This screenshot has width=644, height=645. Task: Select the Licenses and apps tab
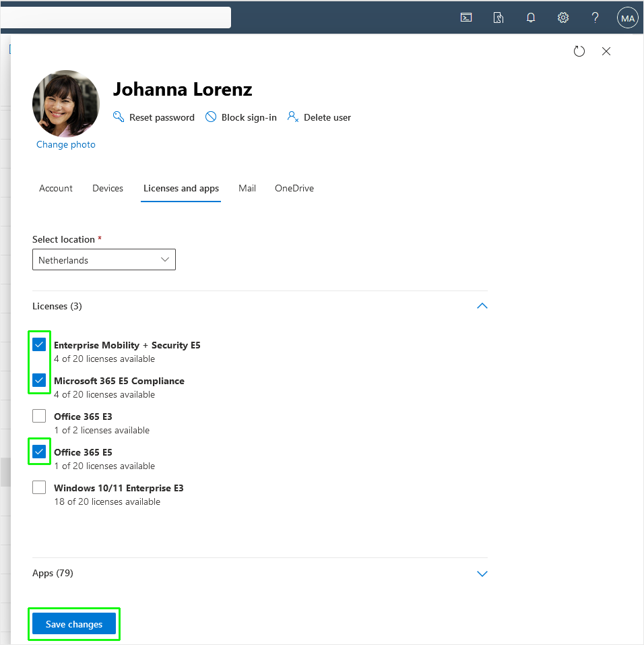(x=181, y=189)
